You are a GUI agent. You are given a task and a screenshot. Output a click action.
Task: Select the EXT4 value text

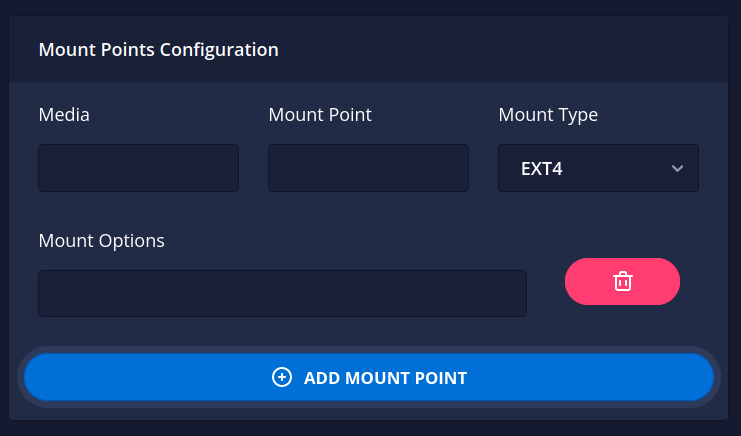pos(542,169)
